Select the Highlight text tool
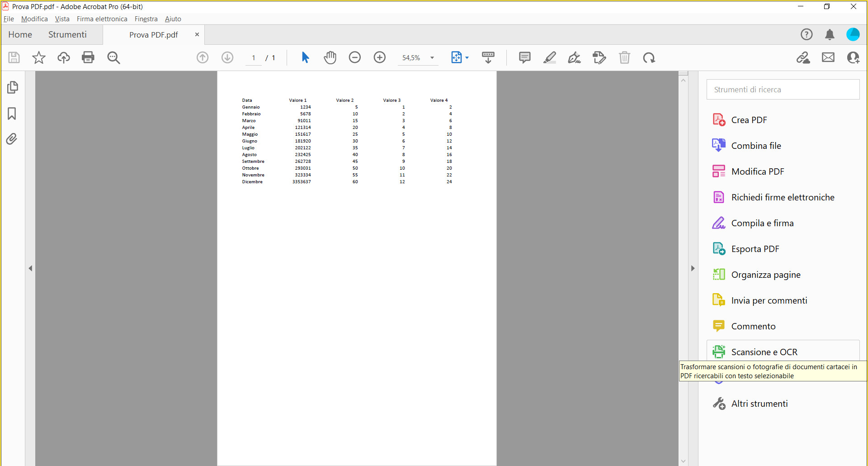868x466 pixels. pyautogui.click(x=550, y=57)
